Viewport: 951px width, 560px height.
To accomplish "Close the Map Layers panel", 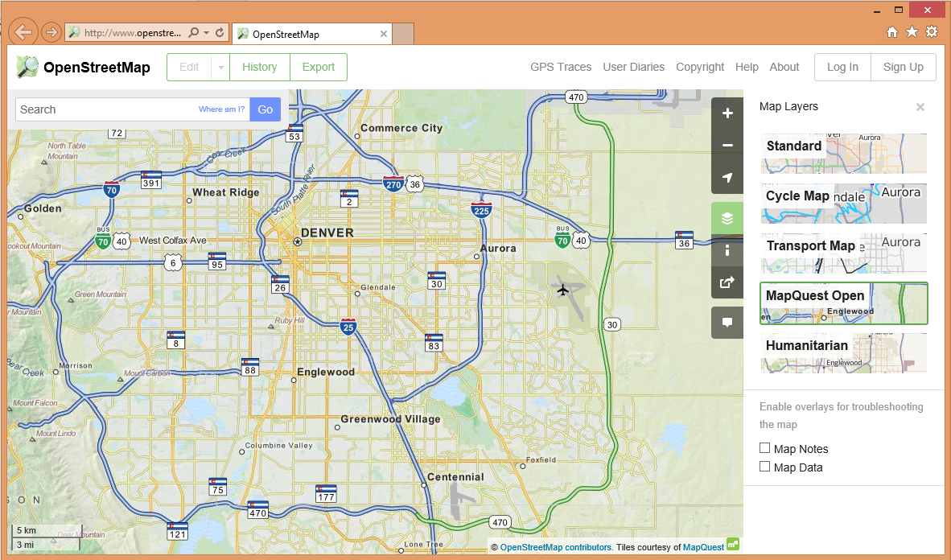I will coord(920,107).
